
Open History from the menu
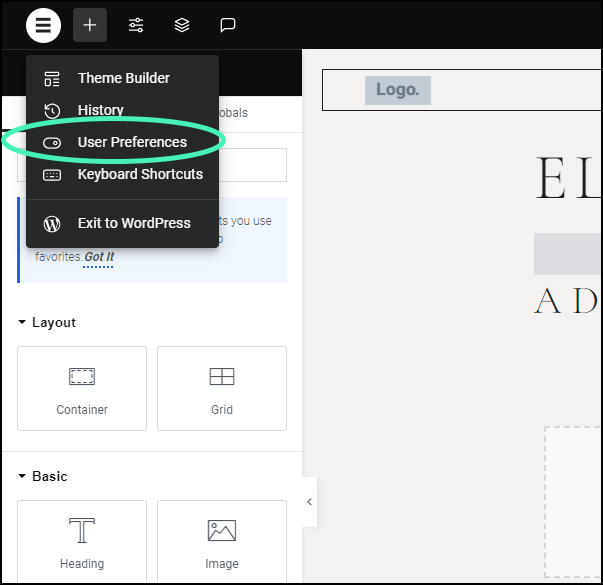pyautogui.click(x=122, y=110)
